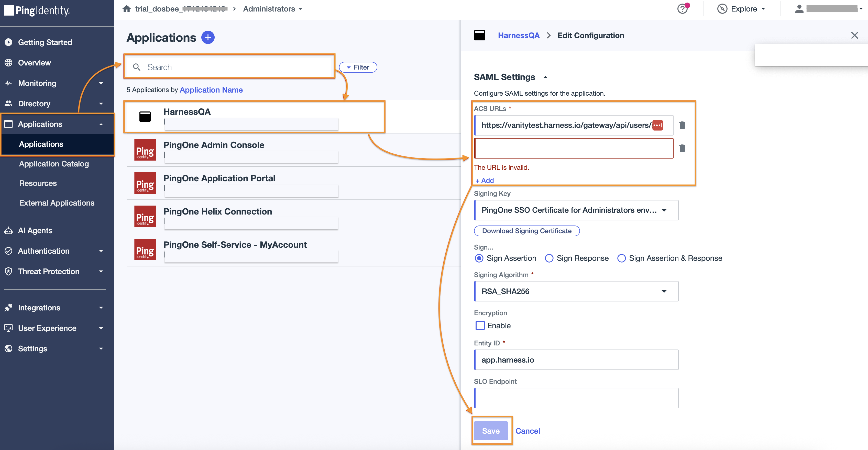This screenshot has height=450, width=868.
Task: Click the HarnessQA icon in panel header
Action: [479, 35]
